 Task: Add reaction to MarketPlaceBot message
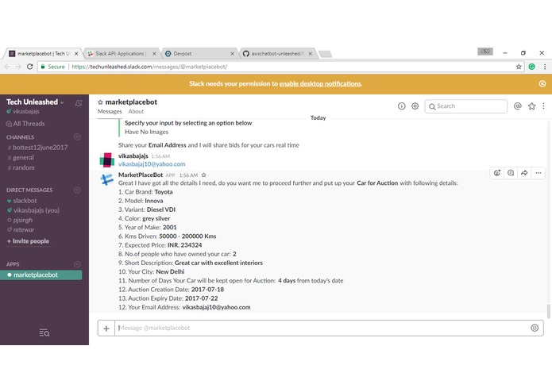tap(497, 173)
